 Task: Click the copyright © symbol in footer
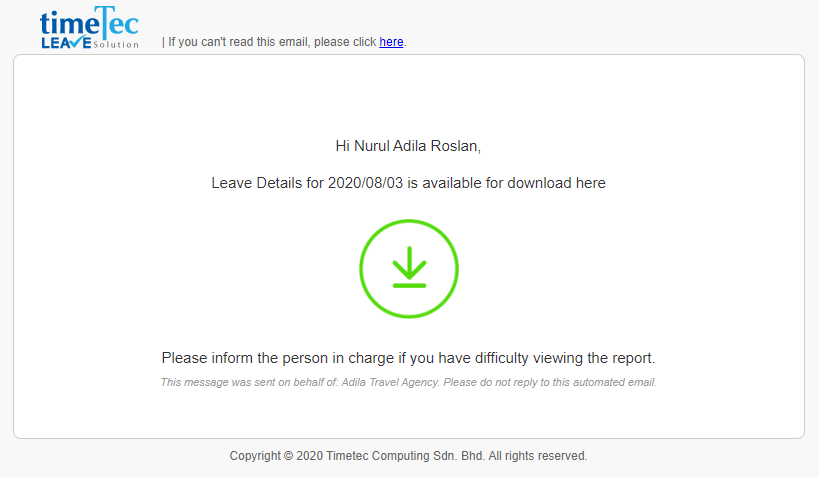288,456
